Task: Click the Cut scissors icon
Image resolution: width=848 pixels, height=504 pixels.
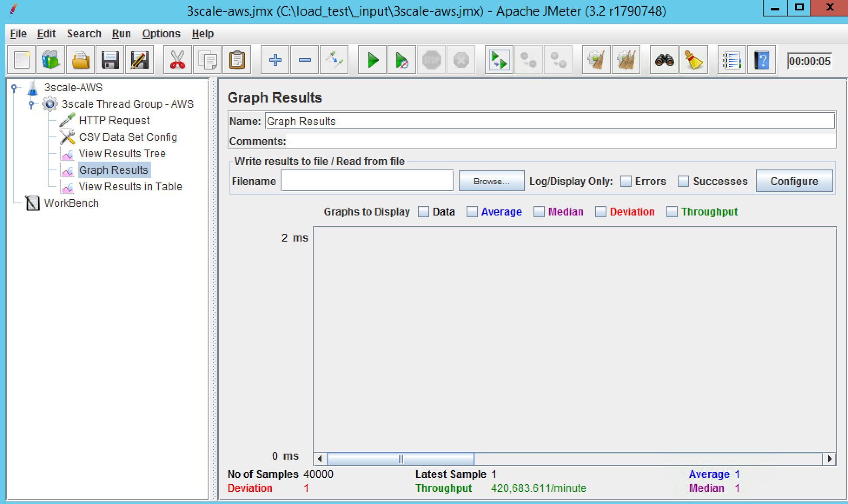Action: tap(177, 60)
